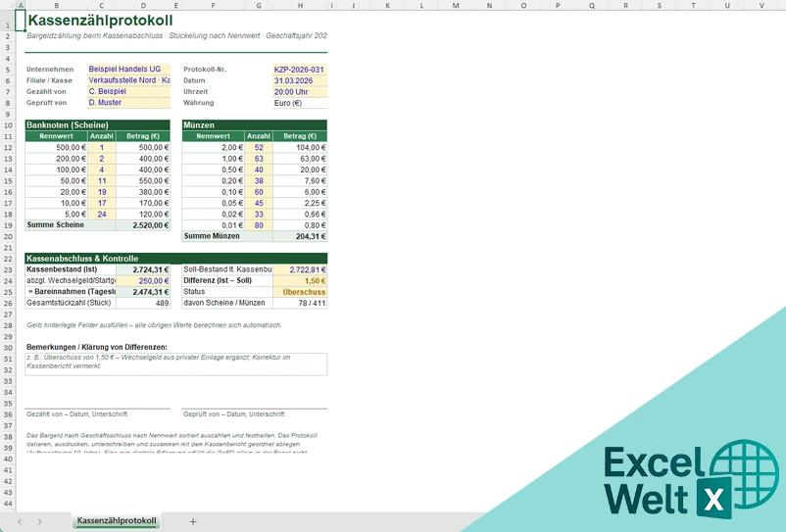786x532 pixels.
Task: Go to previous sheet using left arrow
Action: tap(20, 521)
